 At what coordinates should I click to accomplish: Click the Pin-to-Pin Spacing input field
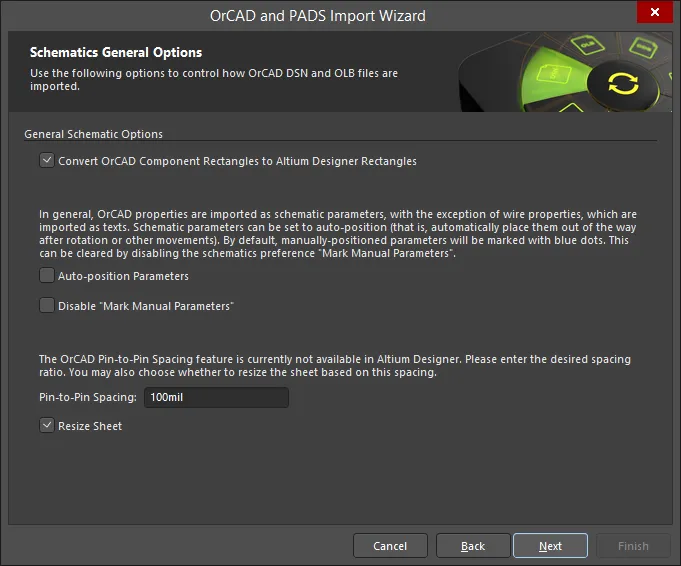point(216,397)
